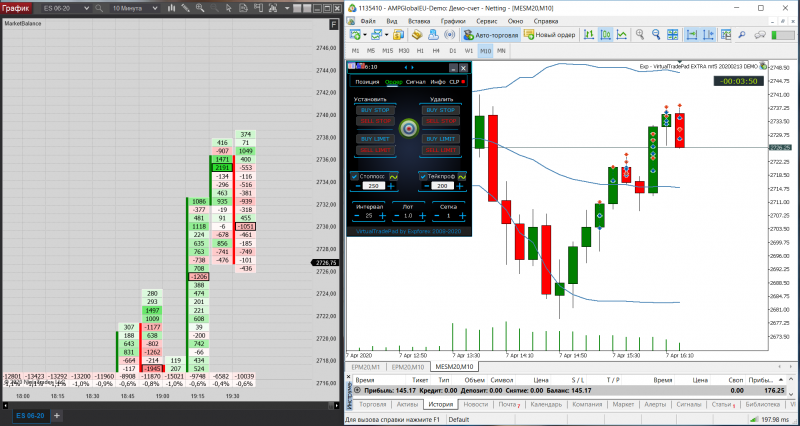Click the search magnifier in MetaTrader toolbar
This screenshot has width=800, height=426.
(742, 35)
